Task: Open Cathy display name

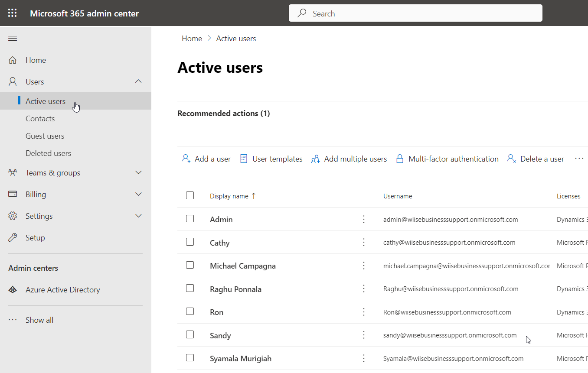Action: coord(220,243)
